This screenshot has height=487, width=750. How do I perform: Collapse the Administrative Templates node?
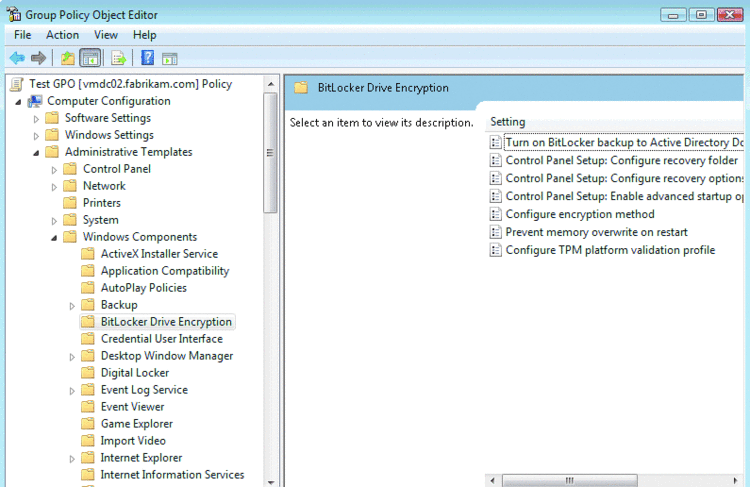pyautogui.click(x=36, y=153)
